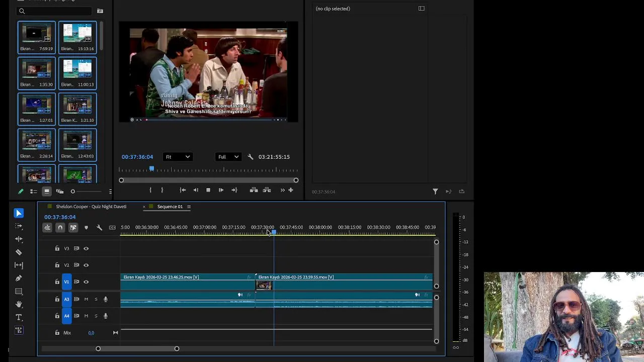Switch project panel to freeform view

[60, 192]
